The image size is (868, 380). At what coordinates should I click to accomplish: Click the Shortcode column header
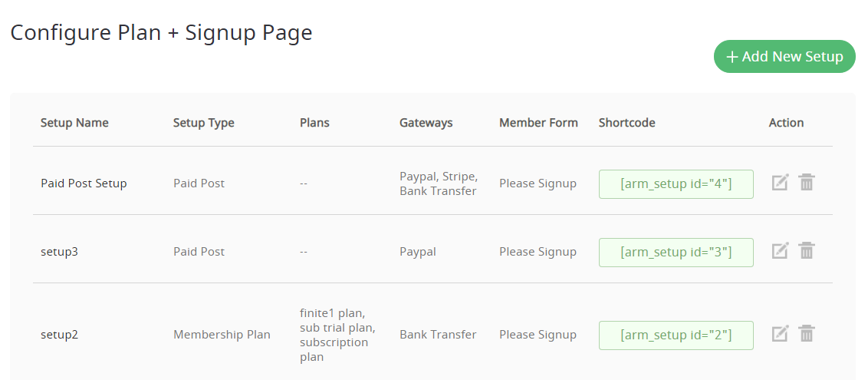coord(626,122)
